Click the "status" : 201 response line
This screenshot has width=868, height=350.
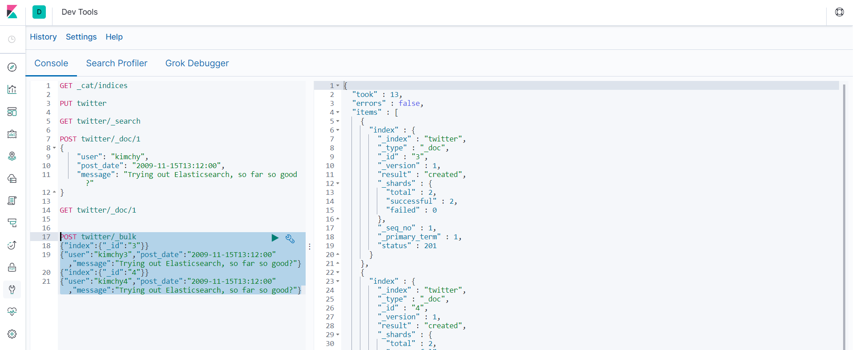[407, 245]
